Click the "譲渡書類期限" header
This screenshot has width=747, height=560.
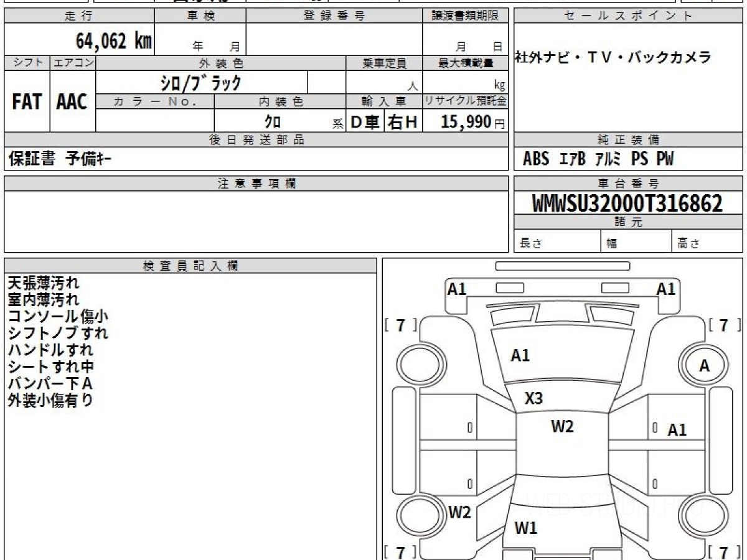click(x=465, y=16)
